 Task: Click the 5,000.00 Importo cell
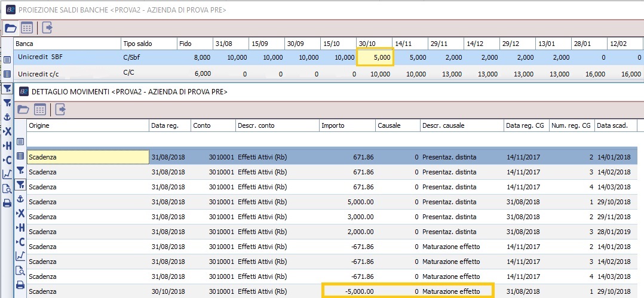pyautogui.click(x=348, y=202)
